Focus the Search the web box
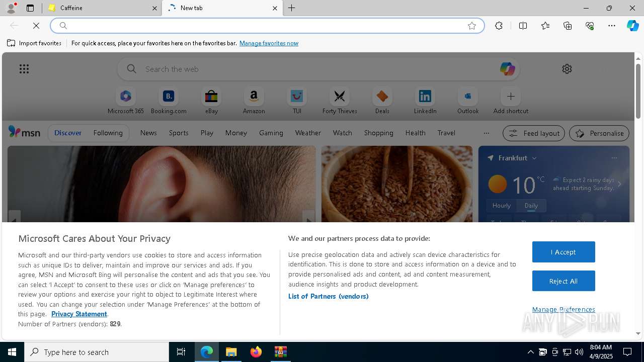The height and width of the screenshot is (362, 644). [x=318, y=69]
